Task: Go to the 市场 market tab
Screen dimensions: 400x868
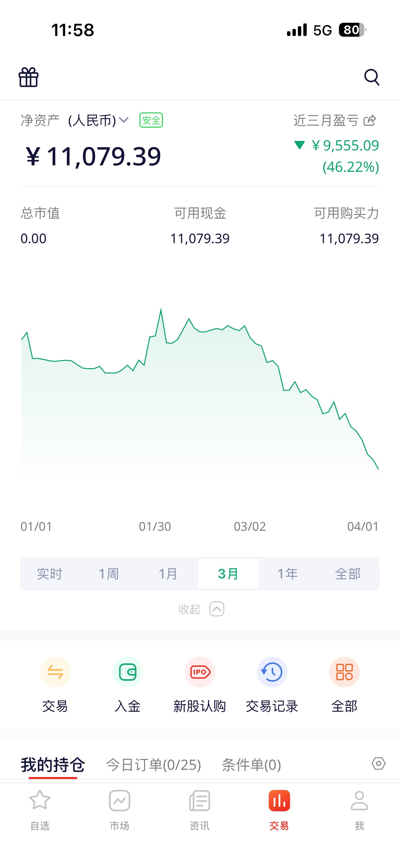Action: [119, 810]
